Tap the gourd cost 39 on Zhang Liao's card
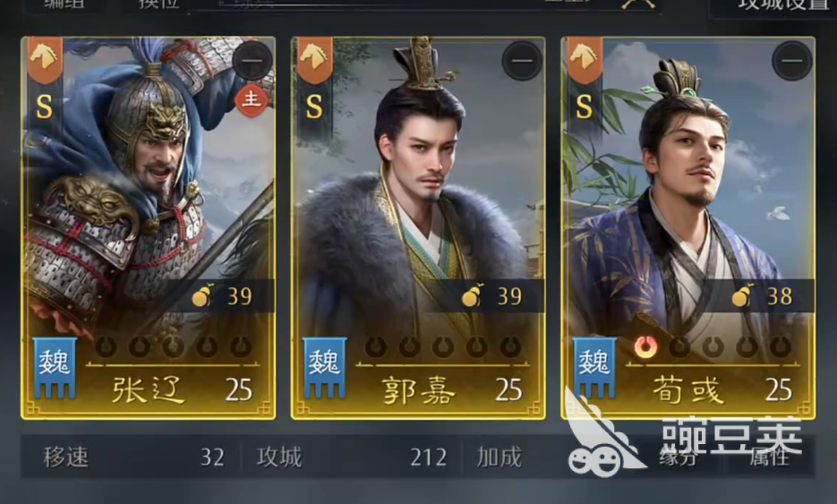The height and width of the screenshot is (504, 837). click(x=222, y=295)
